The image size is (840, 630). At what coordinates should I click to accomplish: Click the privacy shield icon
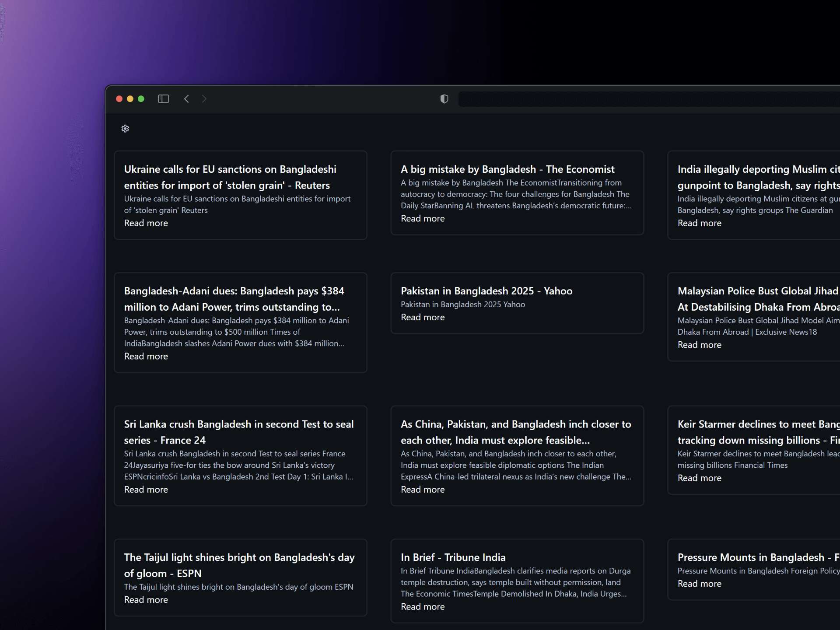tap(444, 99)
